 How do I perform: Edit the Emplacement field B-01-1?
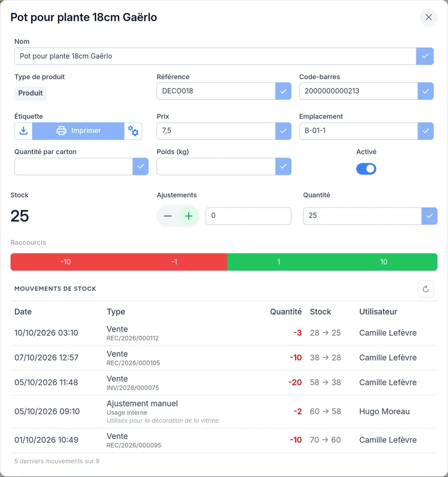click(358, 131)
